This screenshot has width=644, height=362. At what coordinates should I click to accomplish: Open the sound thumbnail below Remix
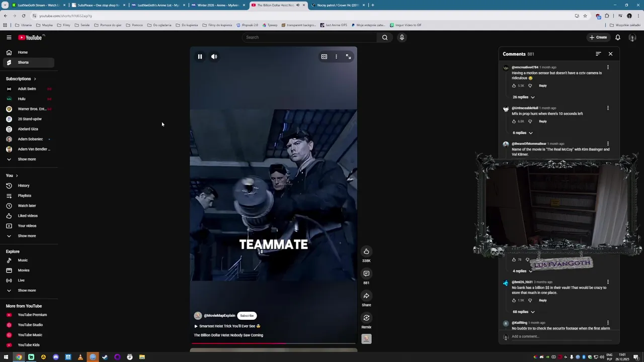(366, 339)
